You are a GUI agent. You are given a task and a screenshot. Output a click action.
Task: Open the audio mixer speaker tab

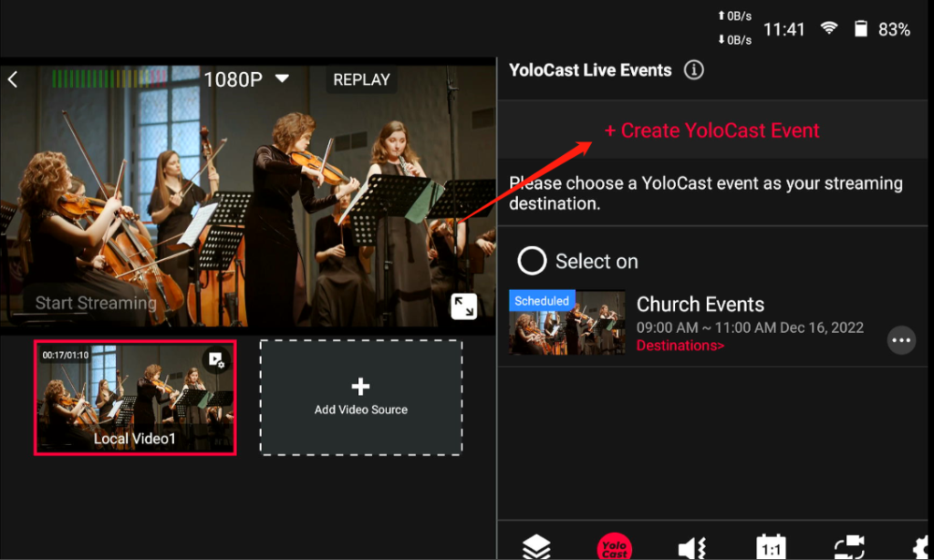[x=692, y=547]
